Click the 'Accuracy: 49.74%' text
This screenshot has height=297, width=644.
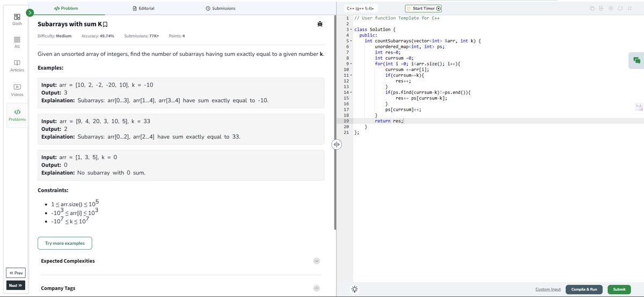click(98, 36)
